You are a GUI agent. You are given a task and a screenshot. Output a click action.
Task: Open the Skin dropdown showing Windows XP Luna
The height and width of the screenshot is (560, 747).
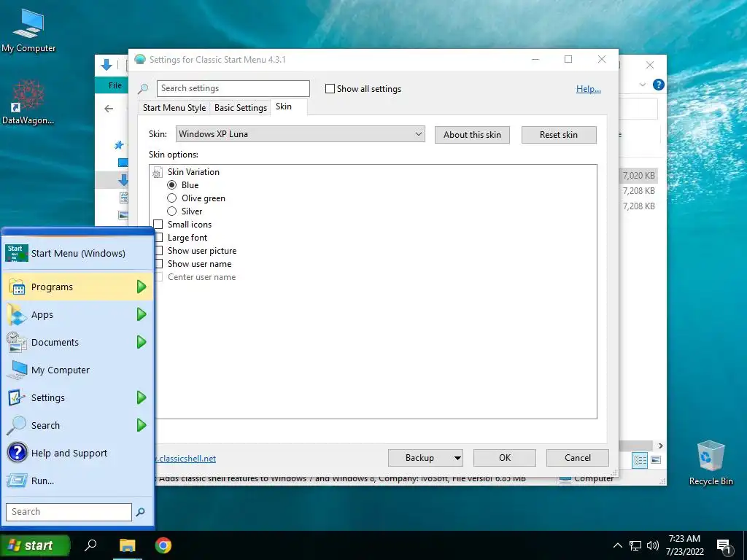tap(300, 134)
